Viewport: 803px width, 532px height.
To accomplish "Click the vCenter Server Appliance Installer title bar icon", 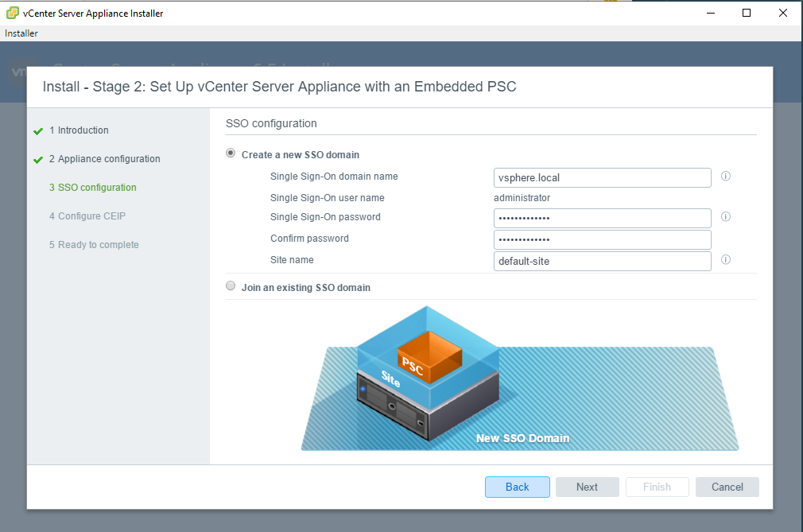I will 12,13.
